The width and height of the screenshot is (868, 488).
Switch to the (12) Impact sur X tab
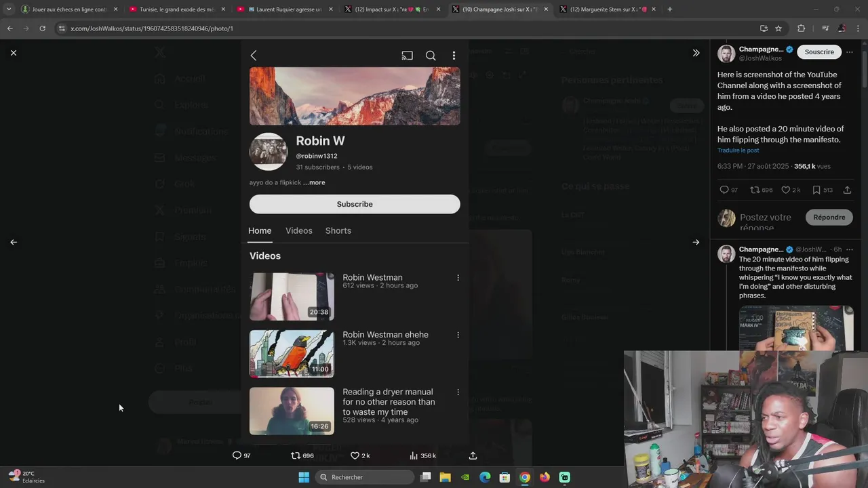(x=392, y=9)
